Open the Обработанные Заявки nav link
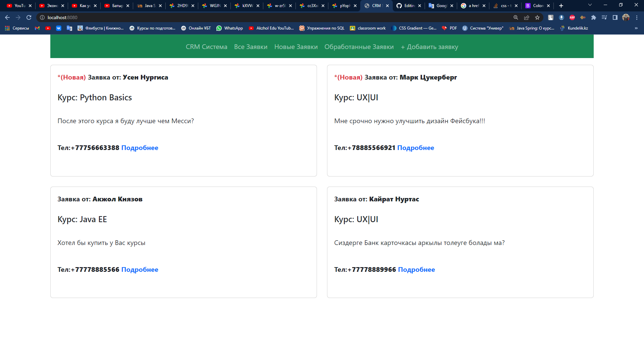 pos(359,47)
